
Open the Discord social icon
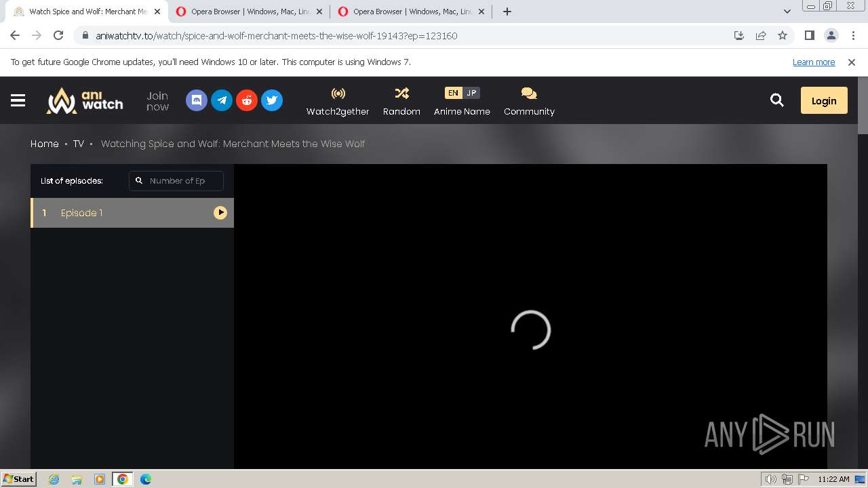197,100
